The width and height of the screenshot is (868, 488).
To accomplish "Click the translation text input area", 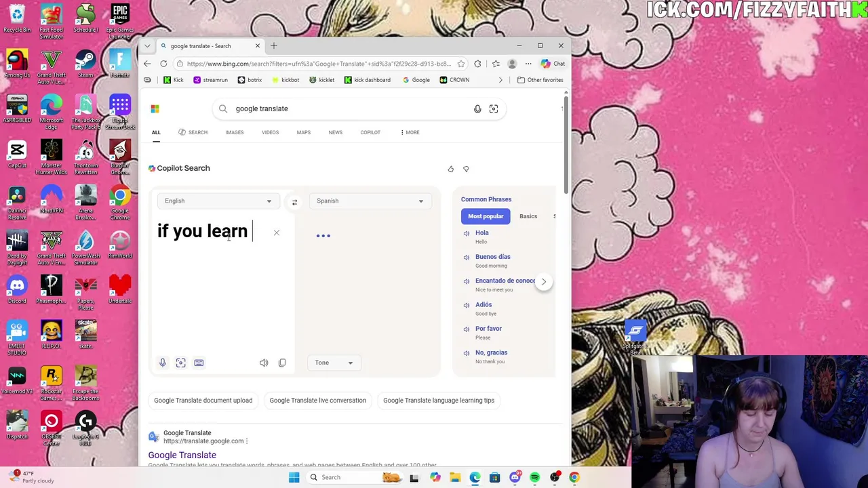I will click(x=224, y=285).
